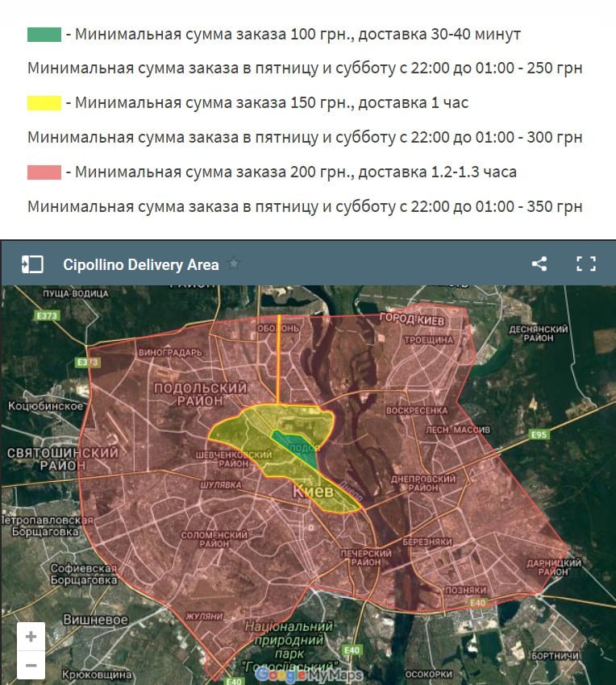Star the Cipollino Delivery Area map
616x685 pixels.
[234, 264]
